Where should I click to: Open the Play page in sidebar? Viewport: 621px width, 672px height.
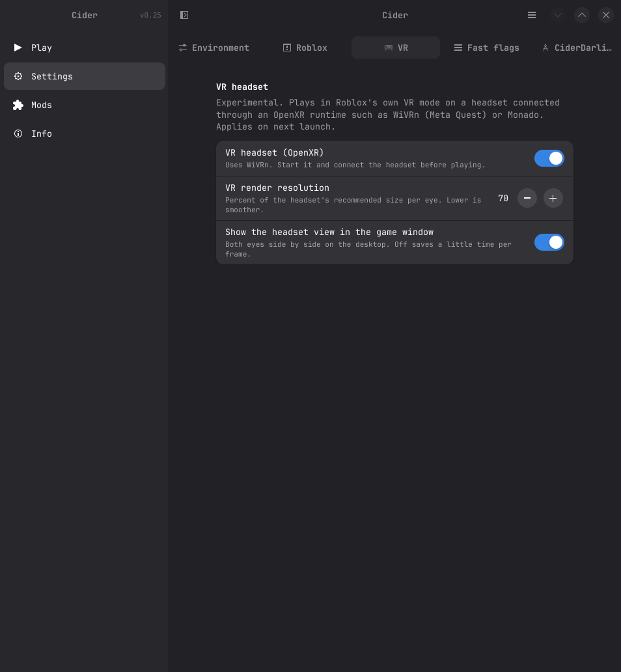click(x=85, y=48)
